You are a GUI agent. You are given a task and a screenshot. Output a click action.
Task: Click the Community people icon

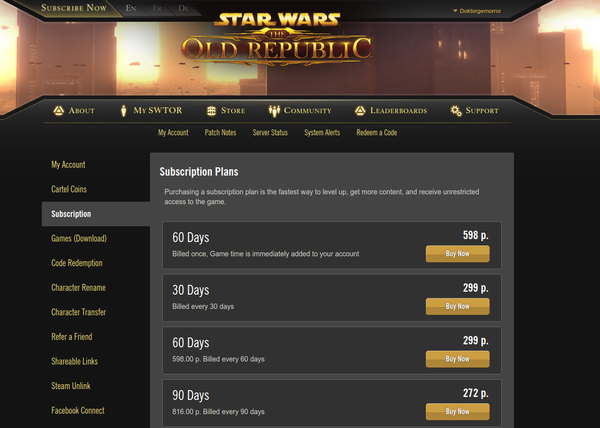(x=273, y=110)
